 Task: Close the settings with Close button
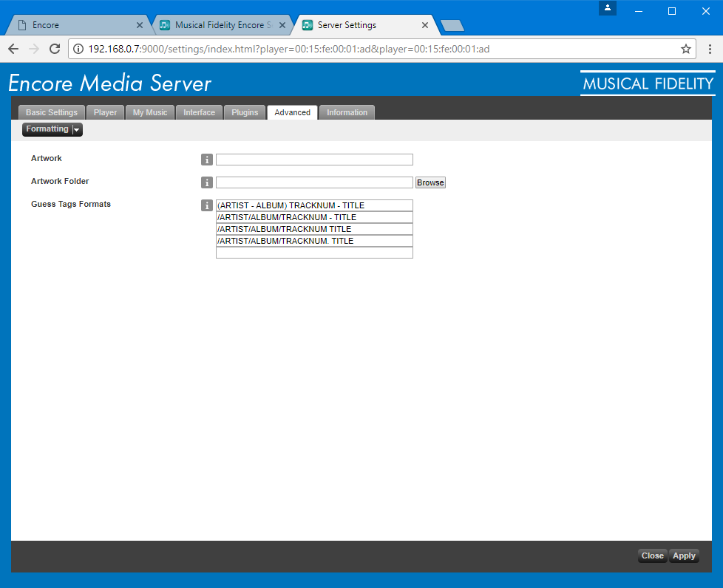tap(653, 555)
